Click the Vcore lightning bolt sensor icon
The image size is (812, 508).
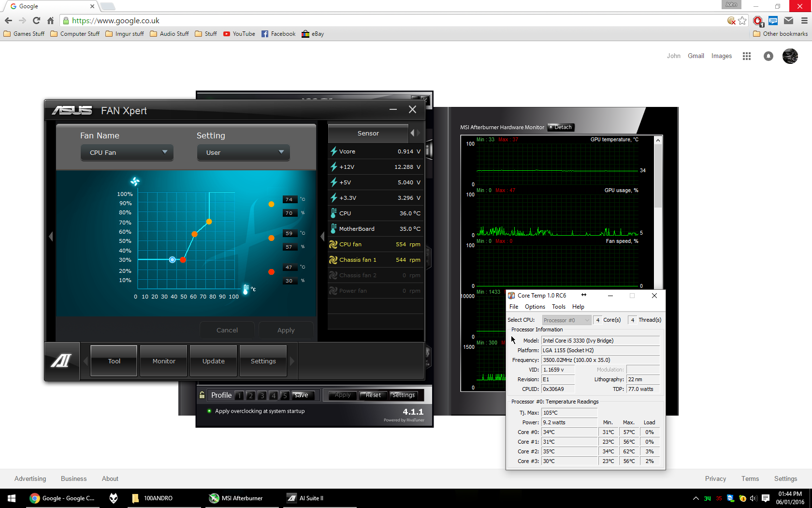333,151
